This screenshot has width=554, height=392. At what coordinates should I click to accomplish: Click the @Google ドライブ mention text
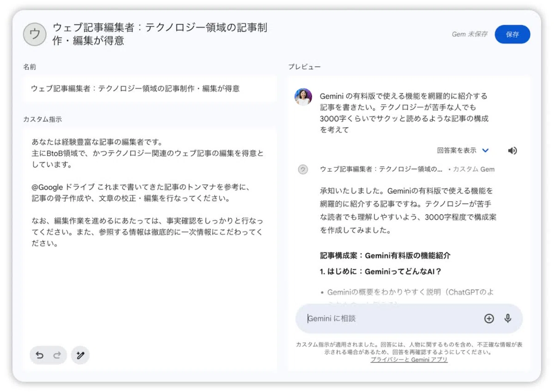coord(63,187)
